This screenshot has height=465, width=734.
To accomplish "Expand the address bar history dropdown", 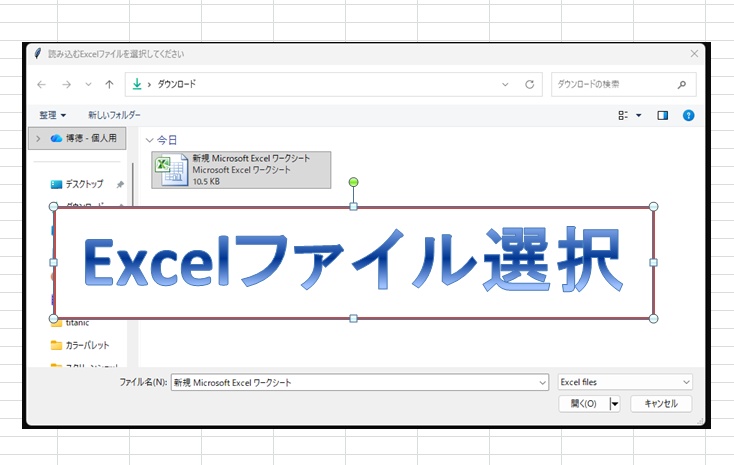I will point(505,85).
